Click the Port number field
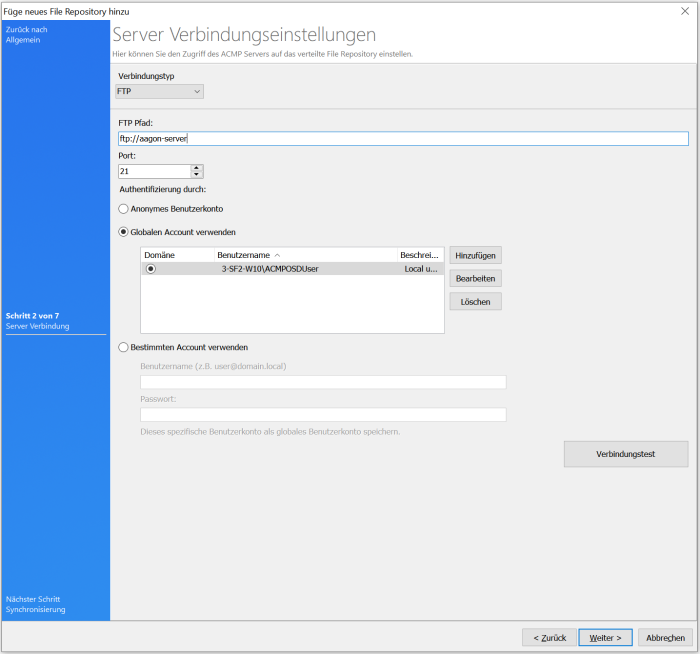The height and width of the screenshot is (654, 700). point(153,172)
